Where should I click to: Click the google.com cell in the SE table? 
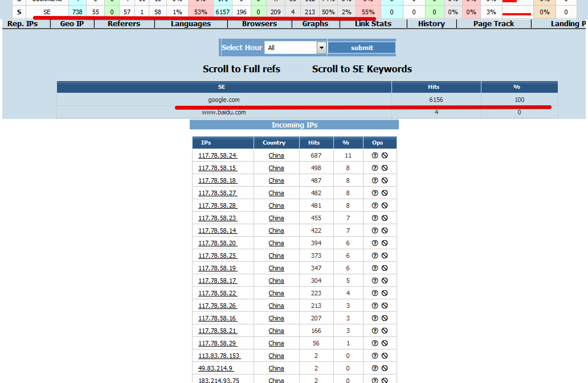[x=224, y=100]
